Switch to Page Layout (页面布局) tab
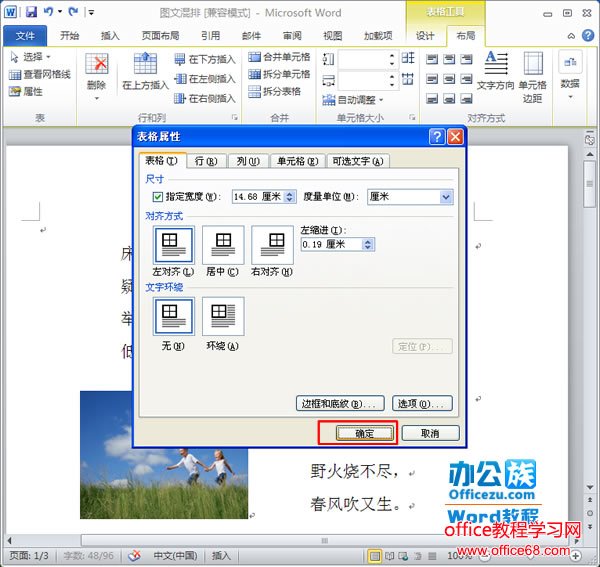600x567 pixels. [160, 36]
